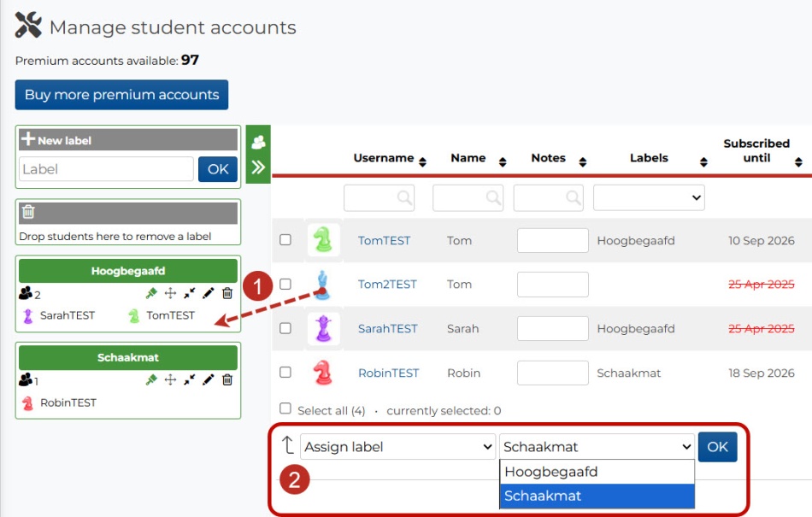Click the green Hoogbegaafd label header bar

click(x=128, y=271)
